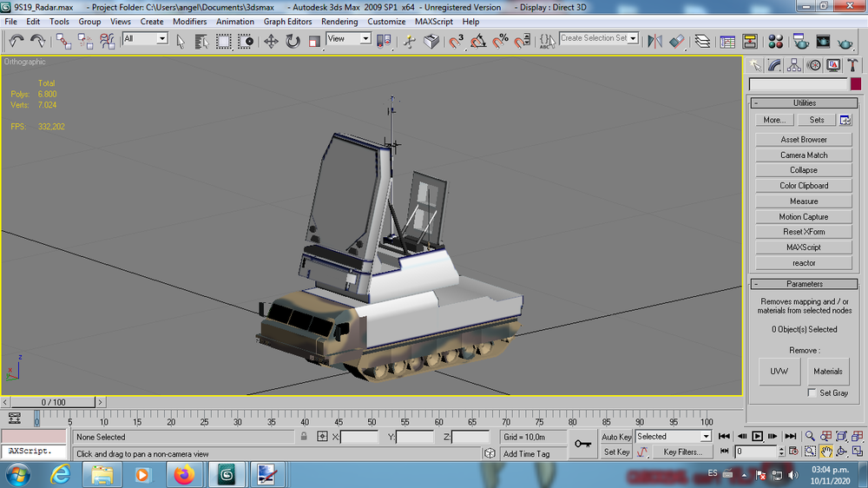This screenshot has height=488, width=868.
Task: Toggle Auto Key animation mode
Action: (616, 437)
